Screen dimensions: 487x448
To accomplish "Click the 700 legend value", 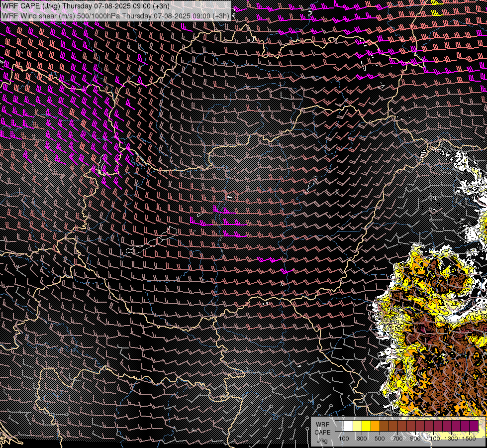I will (397, 439).
